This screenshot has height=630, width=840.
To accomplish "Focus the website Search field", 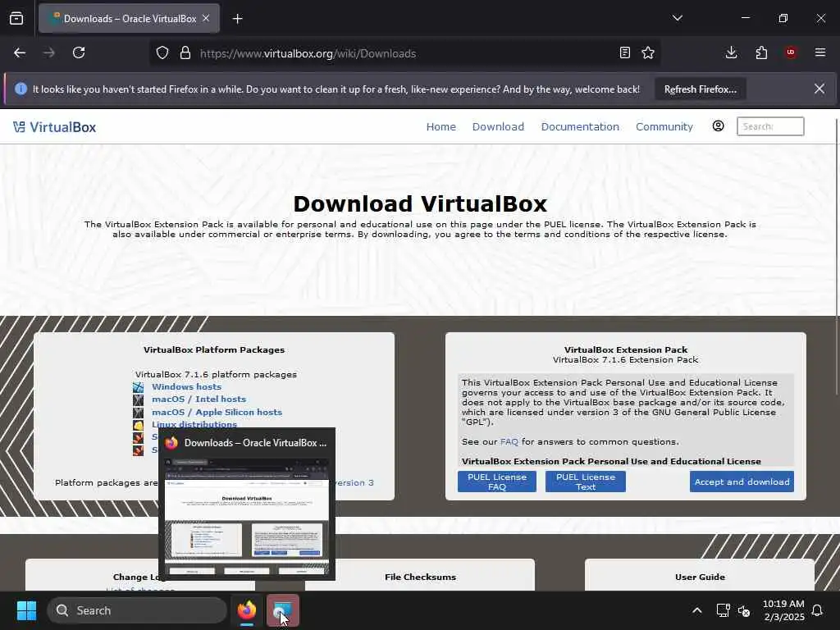I will 770,126.
